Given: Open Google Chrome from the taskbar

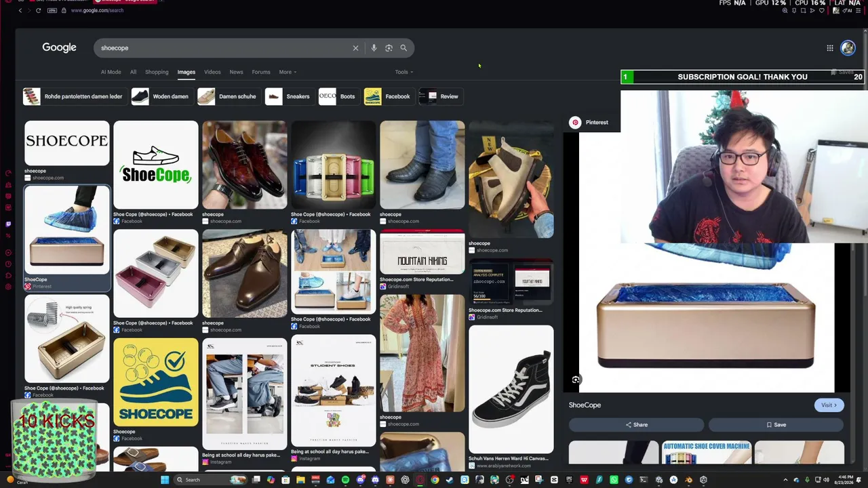Looking at the screenshot, I should [x=435, y=480].
